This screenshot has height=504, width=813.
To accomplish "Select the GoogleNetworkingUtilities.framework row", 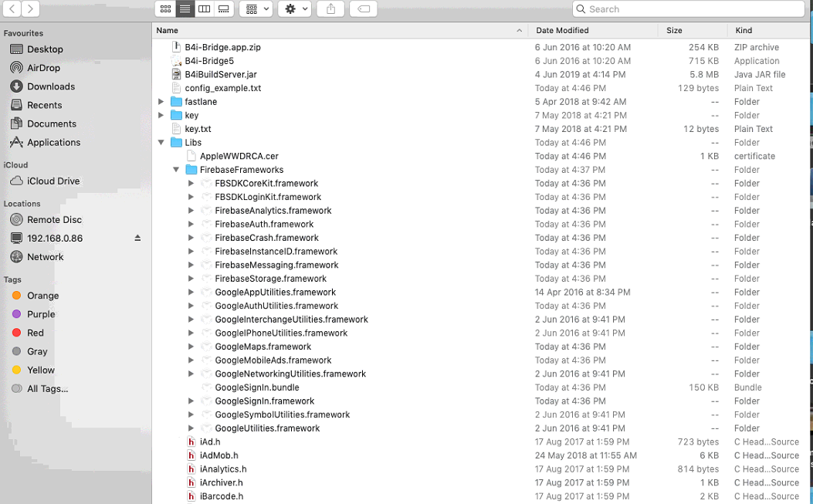I will point(483,374).
